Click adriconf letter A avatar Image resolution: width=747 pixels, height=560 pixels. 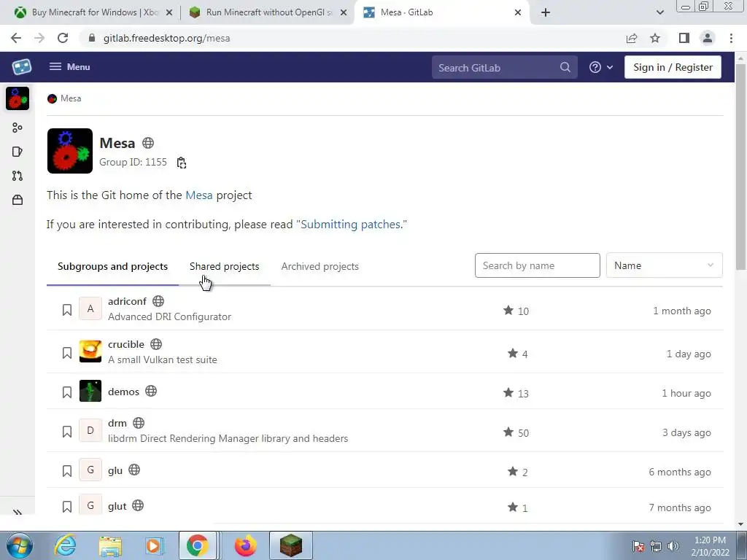point(90,308)
